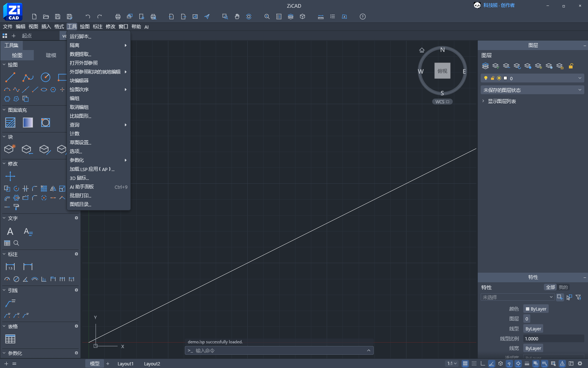The width and height of the screenshot is (588, 368).
Task: Open the 绘图 menu in menu bar
Action: pos(85,26)
